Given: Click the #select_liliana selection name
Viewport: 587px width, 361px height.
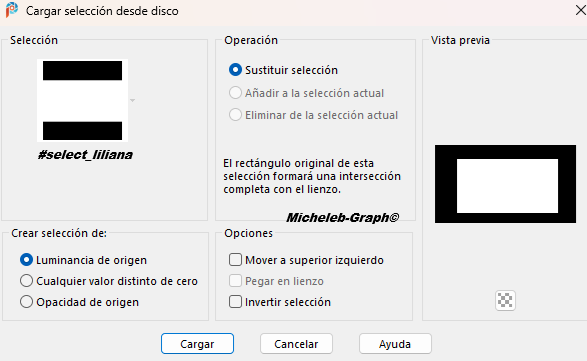Looking at the screenshot, I should [85, 155].
